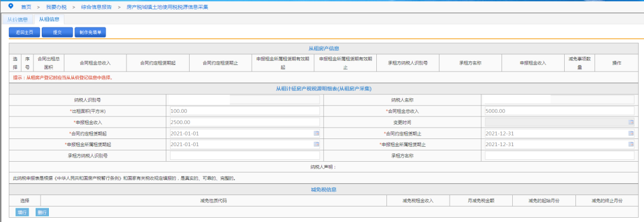
Task: Click the 减免税信息 section header
Action: pos(324,190)
